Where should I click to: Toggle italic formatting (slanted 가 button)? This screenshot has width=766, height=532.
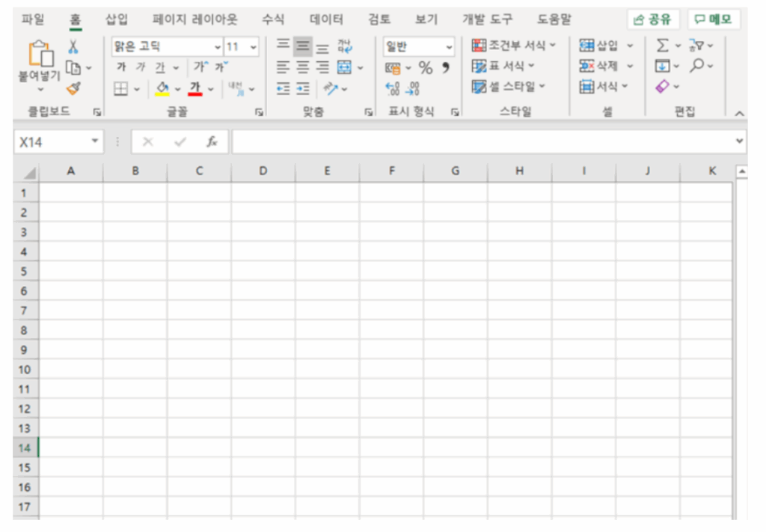point(140,68)
